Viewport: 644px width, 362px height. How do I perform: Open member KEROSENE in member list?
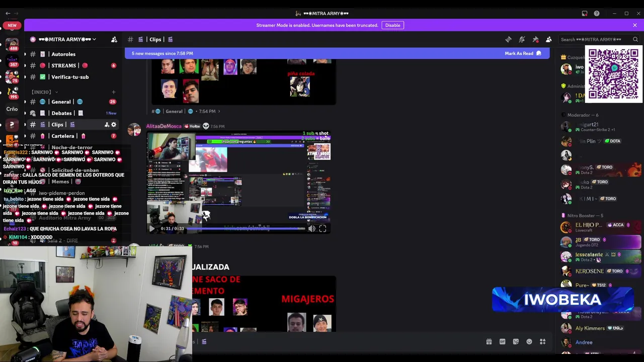coord(601,271)
